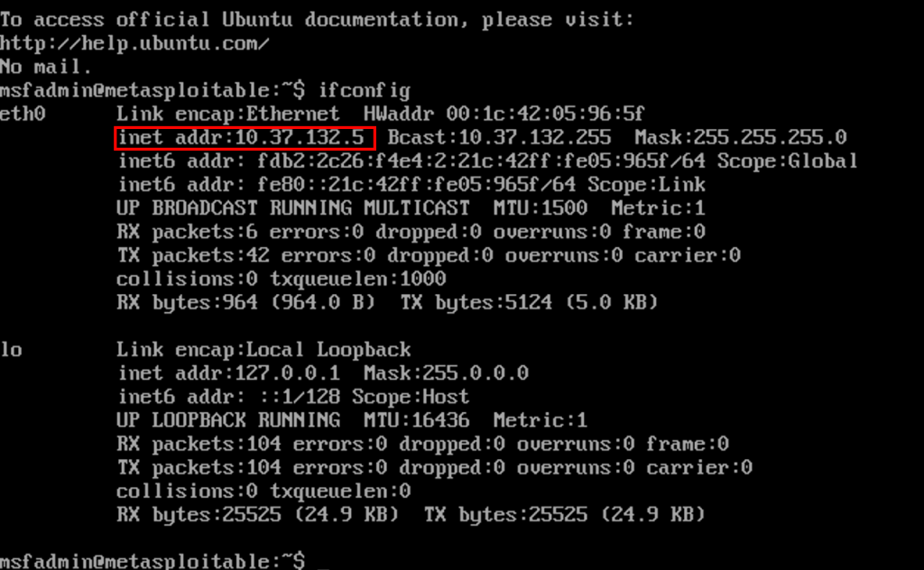Image resolution: width=924 pixels, height=570 pixels.
Task: Click Bcast:10.37.132.255 value
Action: (x=499, y=137)
